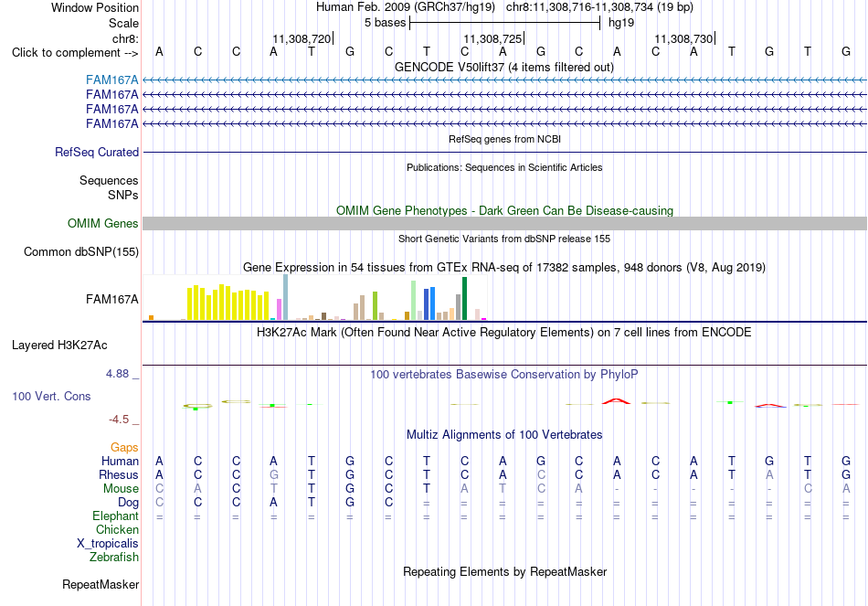Click 'Publications: Sequences in Scientific Articles' title

(504, 167)
